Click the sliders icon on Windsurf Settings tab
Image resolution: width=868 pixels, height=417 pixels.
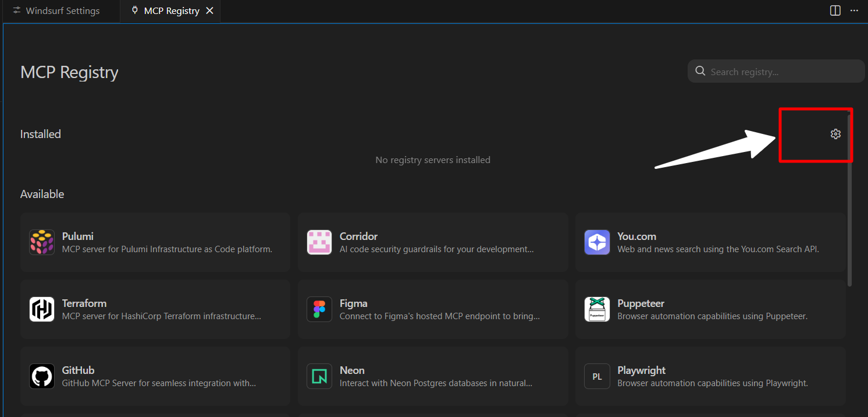pyautogui.click(x=17, y=10)
